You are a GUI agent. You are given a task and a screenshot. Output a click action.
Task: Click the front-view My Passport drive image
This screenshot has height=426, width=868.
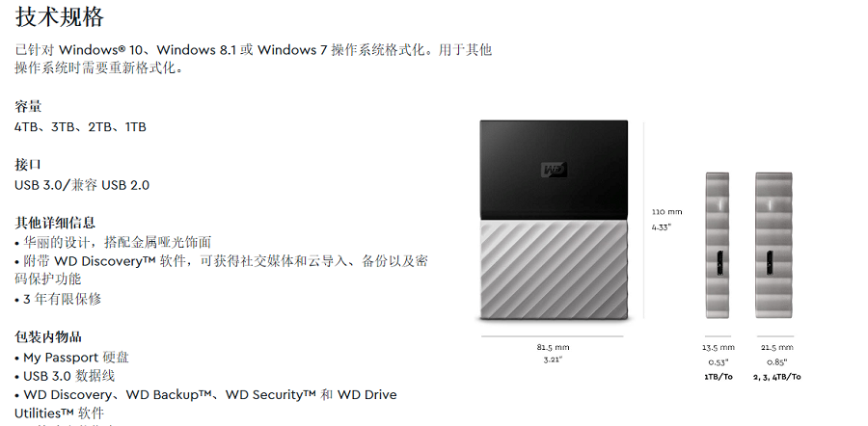(555, 220)
